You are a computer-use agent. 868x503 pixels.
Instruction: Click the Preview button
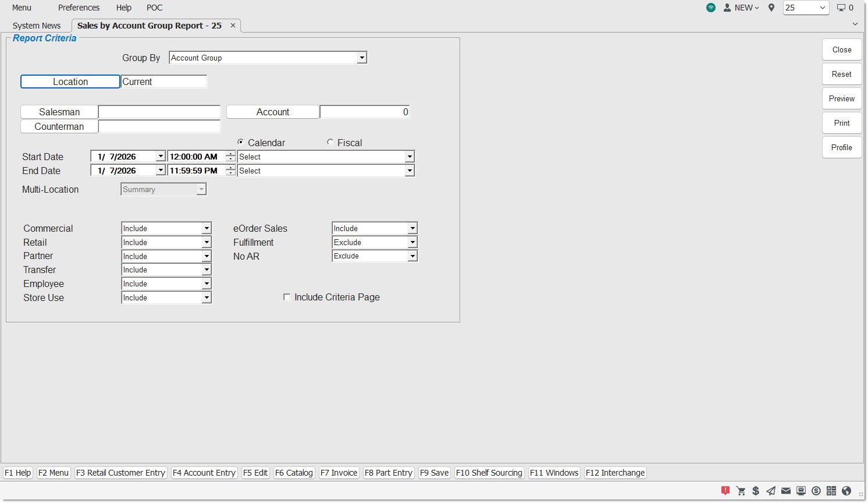841,98
